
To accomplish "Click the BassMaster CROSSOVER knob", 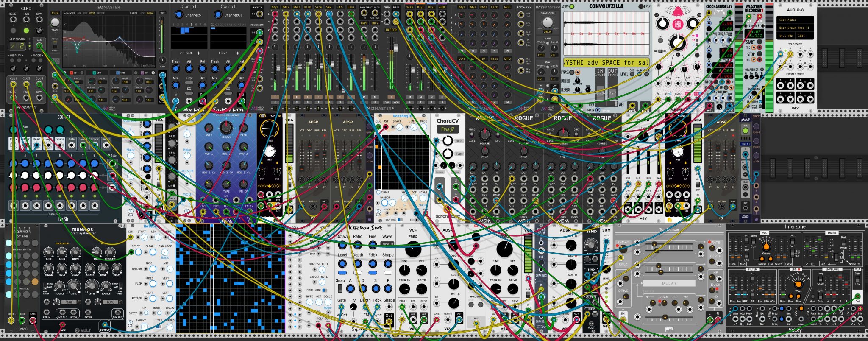I will pyautogui.click(x=547, y=22).
